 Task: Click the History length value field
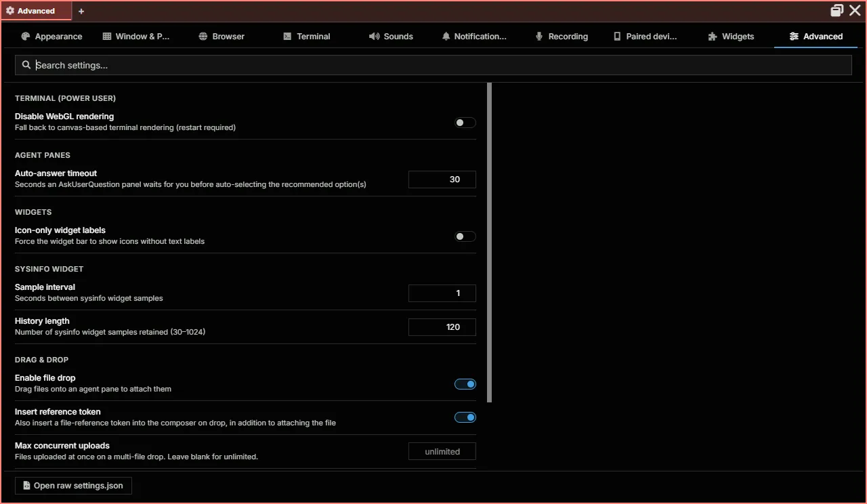click(442, 327)
